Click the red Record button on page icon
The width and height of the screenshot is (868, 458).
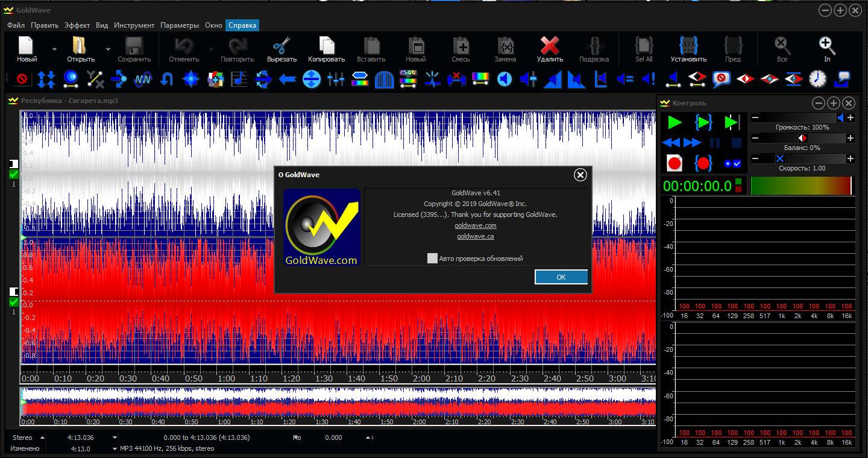point(674,163)
